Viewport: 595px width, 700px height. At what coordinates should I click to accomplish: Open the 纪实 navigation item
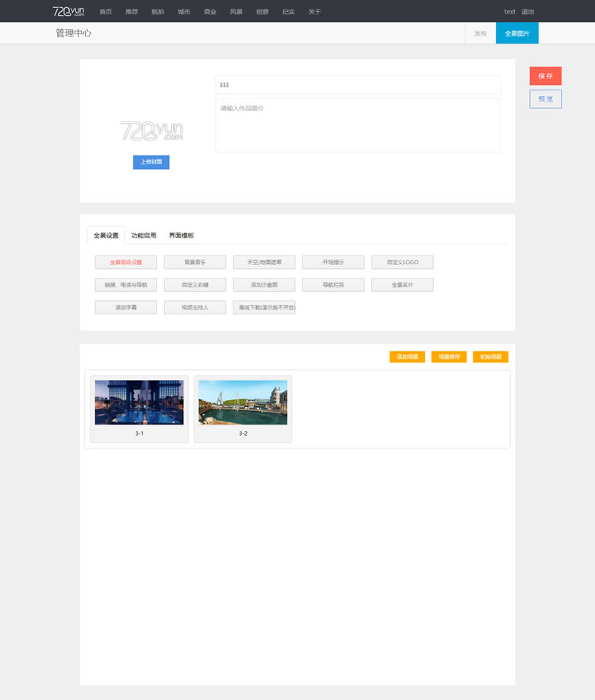(288, 12)
